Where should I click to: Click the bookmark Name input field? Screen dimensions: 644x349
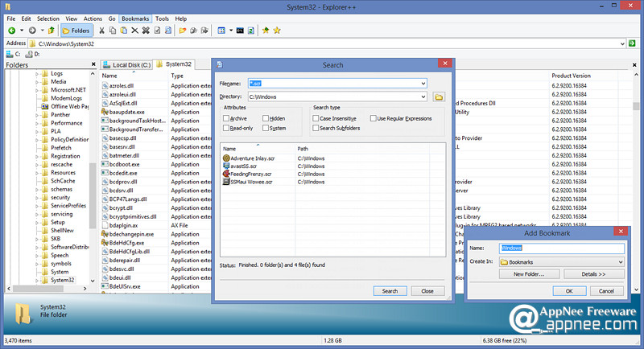(562, 248)
